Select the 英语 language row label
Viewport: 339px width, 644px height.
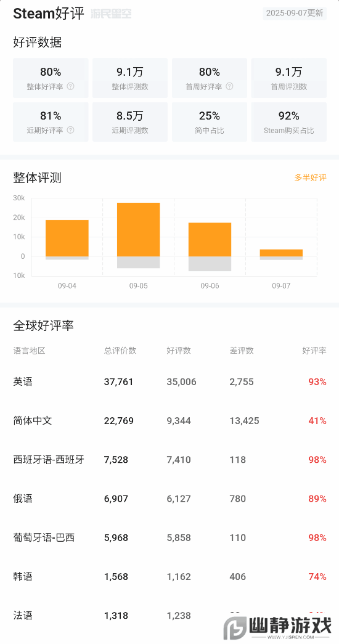23,382
